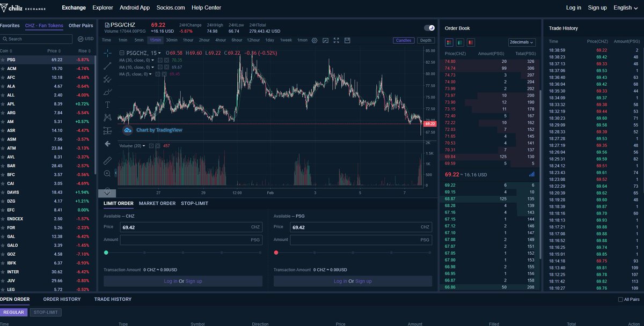
Task: Favorite star for PSG coin row
Action: (3, 60)
